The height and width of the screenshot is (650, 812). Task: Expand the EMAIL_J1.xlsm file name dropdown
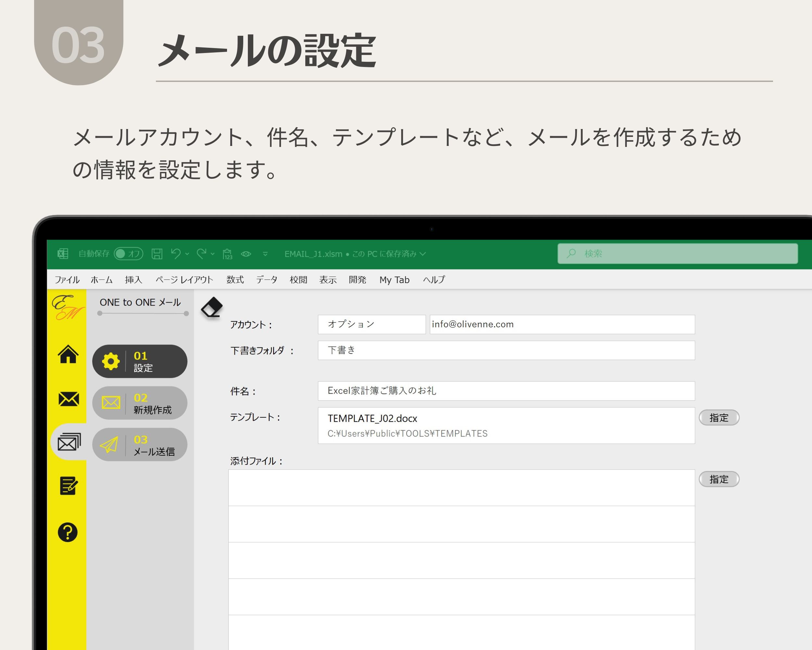pos(423,254)
